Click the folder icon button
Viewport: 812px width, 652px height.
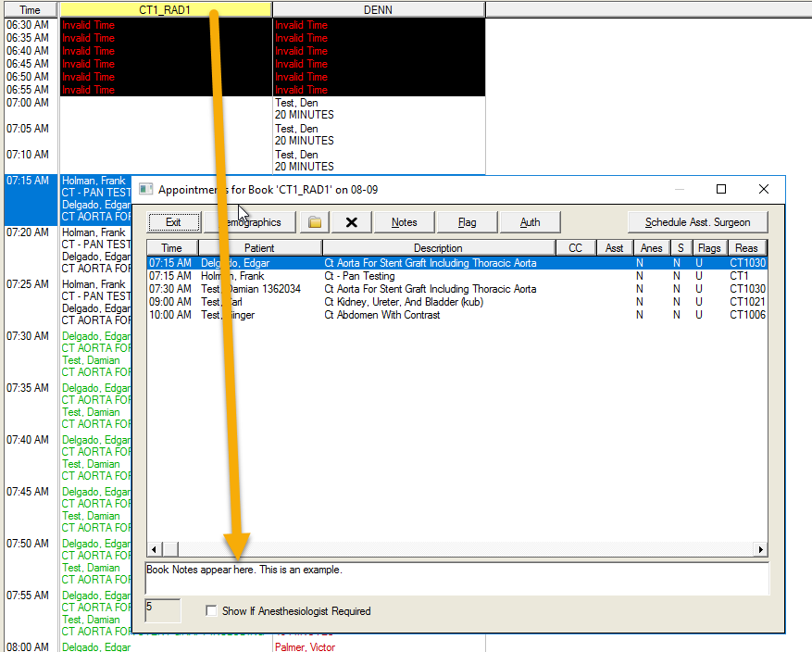[315, 222]
